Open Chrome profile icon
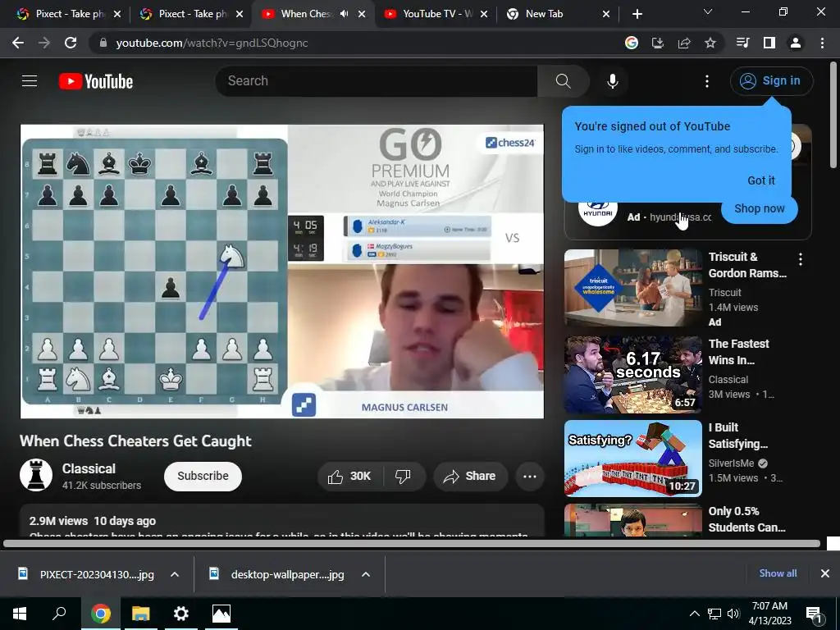The height and width of the screenshot is (630, 840). [x=796, y=43]
